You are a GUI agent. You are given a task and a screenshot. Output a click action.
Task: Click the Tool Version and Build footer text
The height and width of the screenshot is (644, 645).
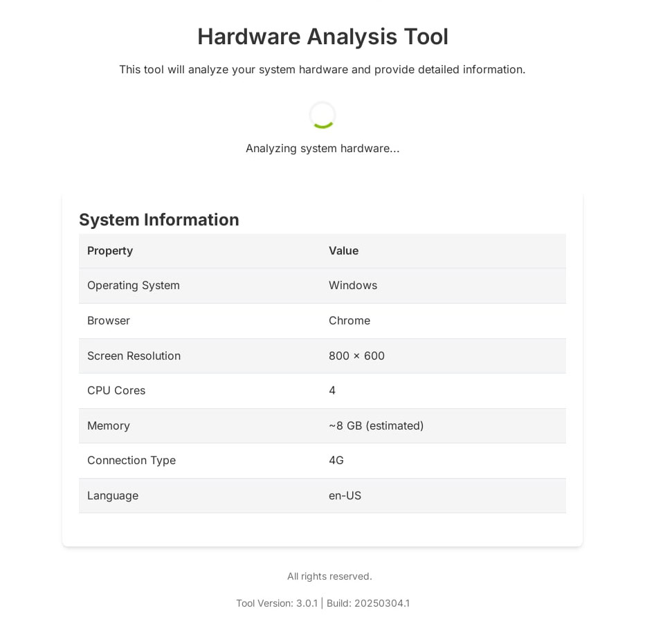(322, 603)
